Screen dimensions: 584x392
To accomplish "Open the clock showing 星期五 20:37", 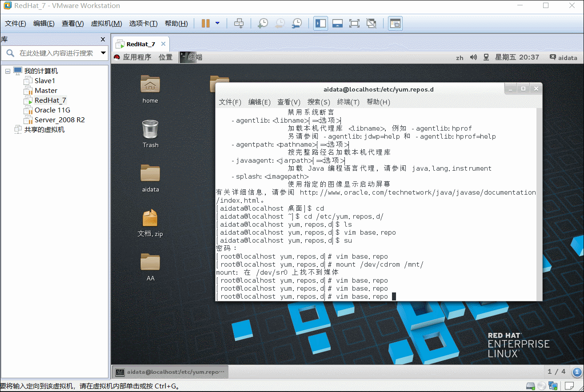I will (x=517, y=57).
